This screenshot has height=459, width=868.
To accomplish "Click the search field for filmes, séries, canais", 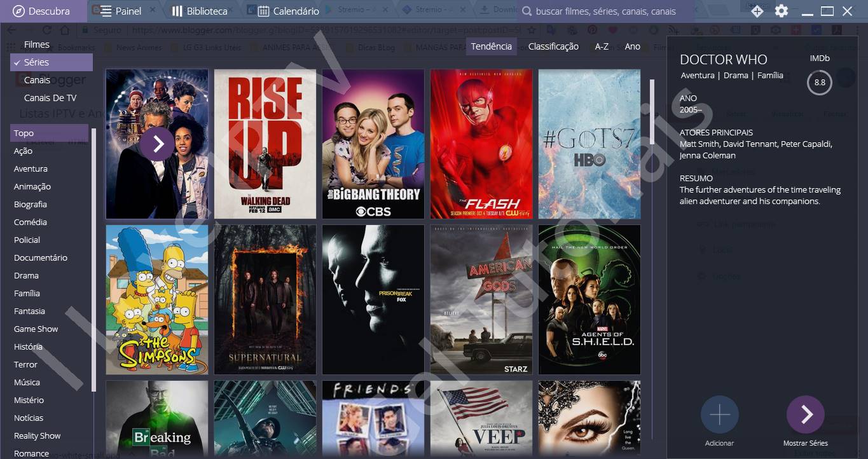I will pyautogui.click(x=606, y=11).
